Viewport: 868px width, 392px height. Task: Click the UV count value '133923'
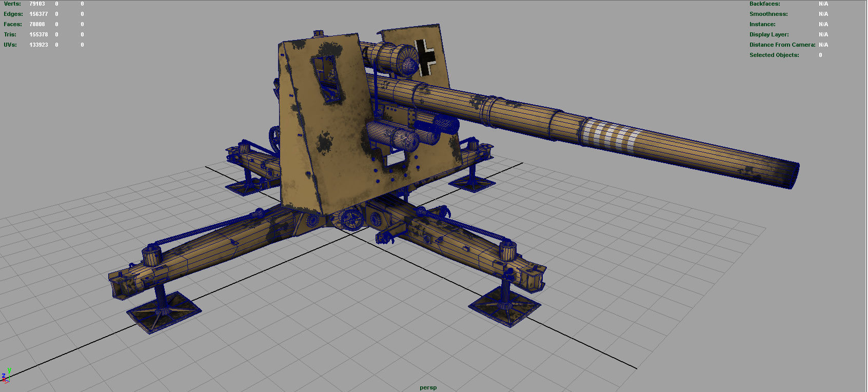(38, 45)
